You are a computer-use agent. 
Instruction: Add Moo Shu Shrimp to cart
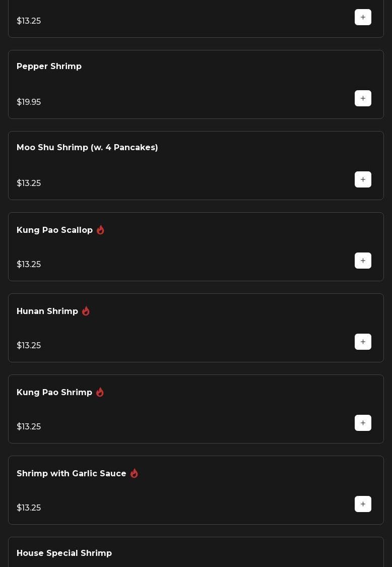click(363, 179)
